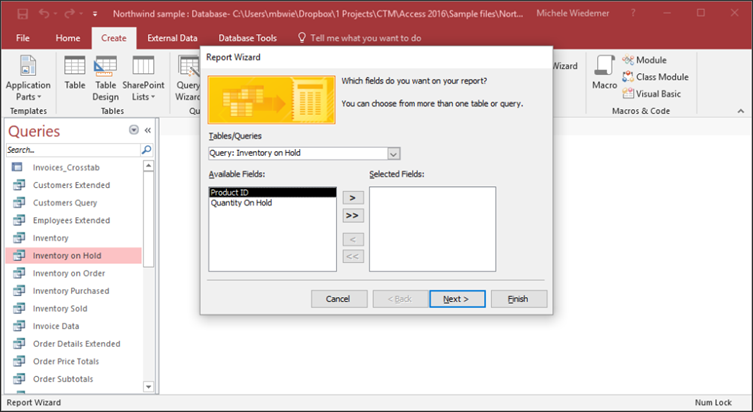Select the Invoices_Crosstab query
The height and width of the screenshot is (412, 753).
(x=74, y=167)
